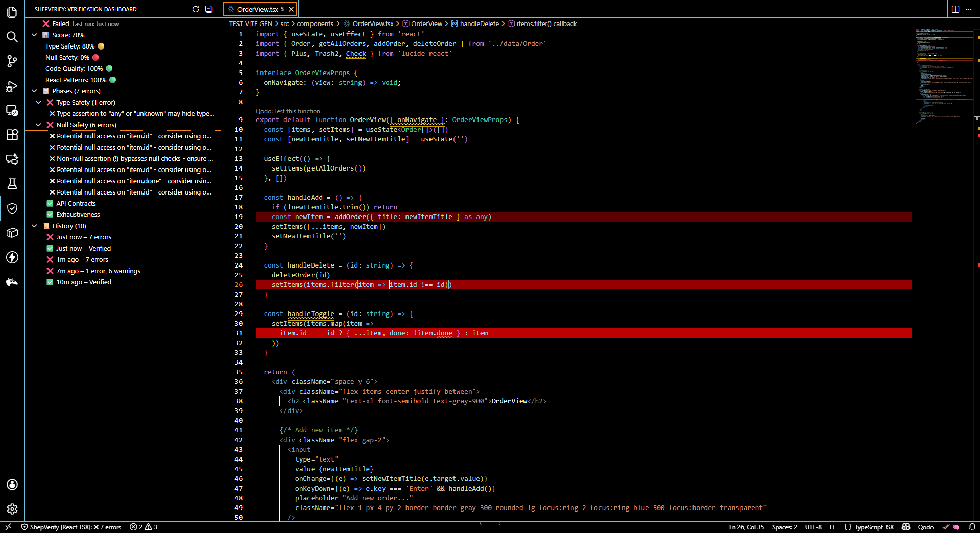
Task: Open the Remote Explorer view
Action: [12, 110]
